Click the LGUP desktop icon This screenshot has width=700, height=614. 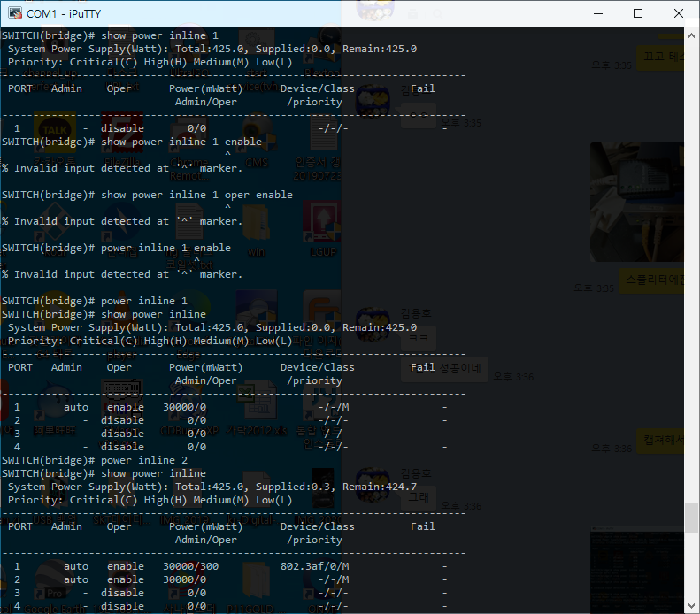point(320,221)
